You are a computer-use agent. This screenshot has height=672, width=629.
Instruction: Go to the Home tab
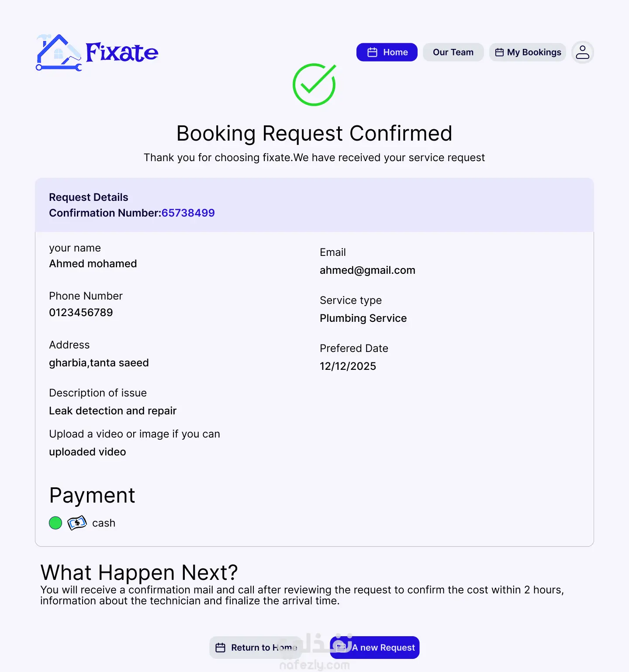(x=387, y=52)
